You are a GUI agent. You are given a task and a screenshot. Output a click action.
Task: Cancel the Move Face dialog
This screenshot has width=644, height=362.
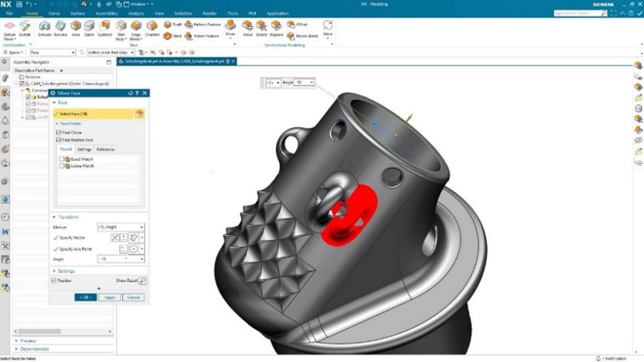click(133, 296)
